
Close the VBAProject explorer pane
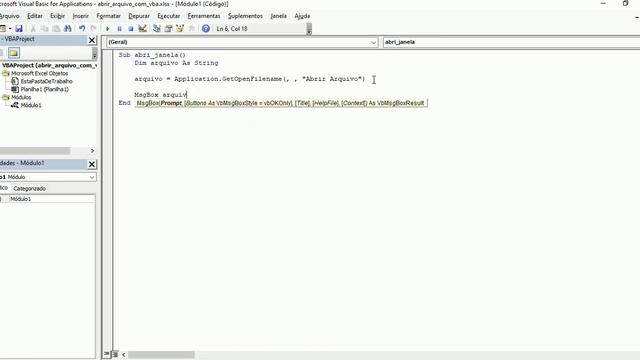pos(92,40)
